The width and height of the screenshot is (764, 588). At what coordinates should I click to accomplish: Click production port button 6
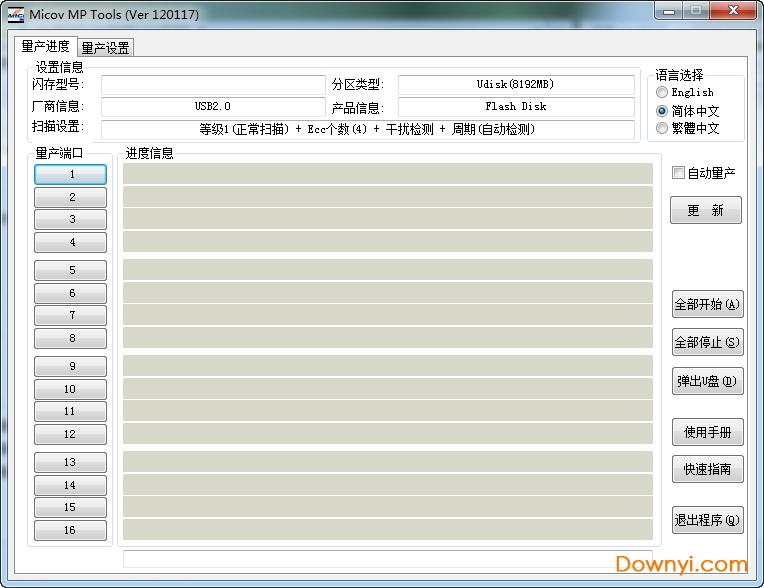[x=71, y=293]
